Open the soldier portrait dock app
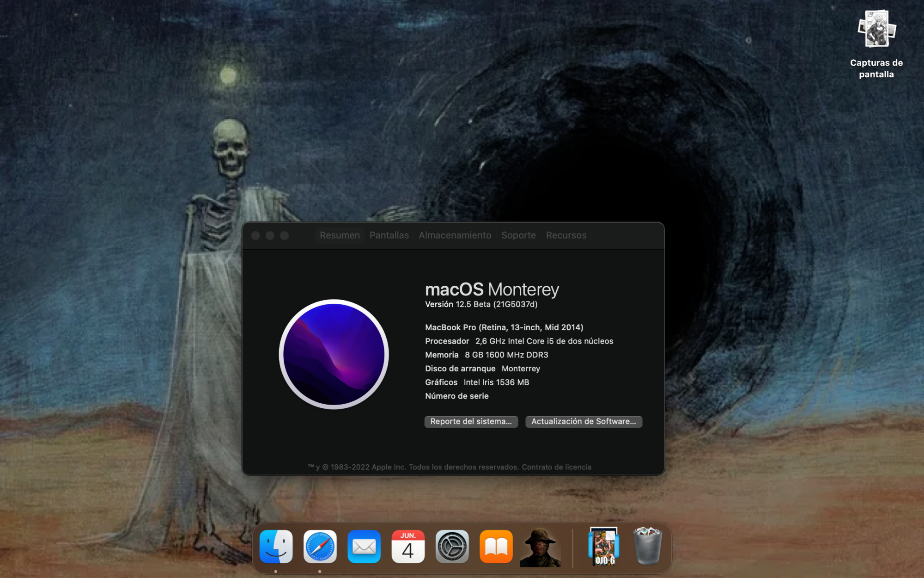 pos(540,547)
